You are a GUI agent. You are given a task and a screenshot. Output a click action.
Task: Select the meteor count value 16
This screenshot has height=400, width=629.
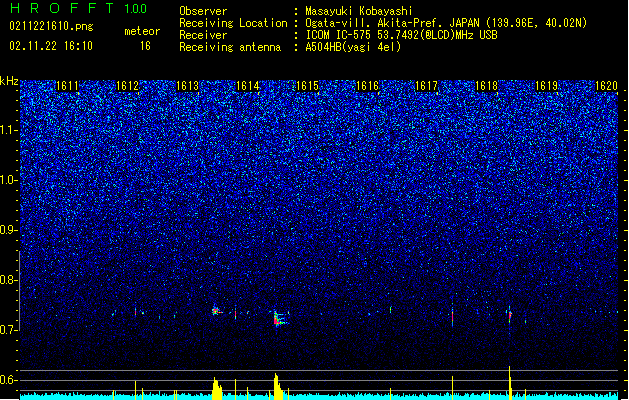coord(145,46)
